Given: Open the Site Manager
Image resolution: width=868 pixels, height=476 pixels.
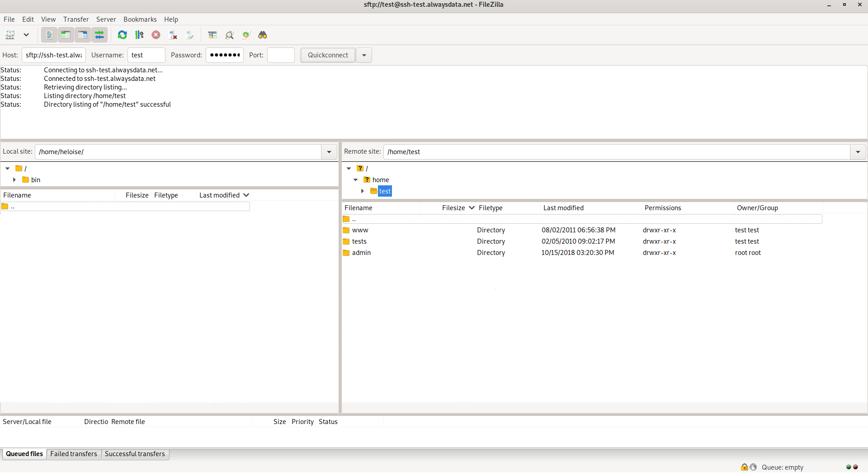Looking at the screenshot, I should click(x=9, y=35).
